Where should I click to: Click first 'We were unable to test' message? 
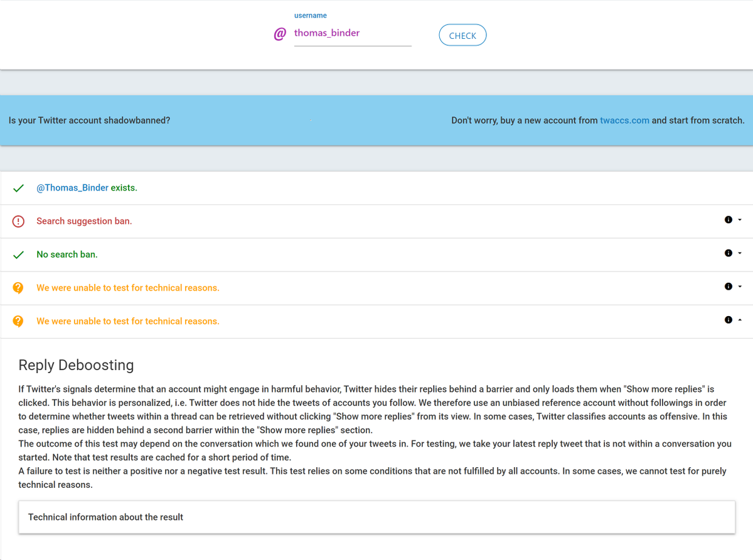tap(128, 287)
